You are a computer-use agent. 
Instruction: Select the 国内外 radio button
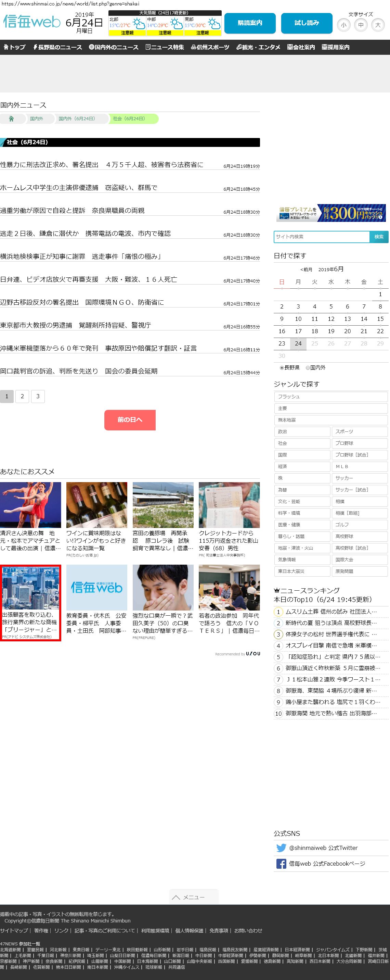[308, 368]
